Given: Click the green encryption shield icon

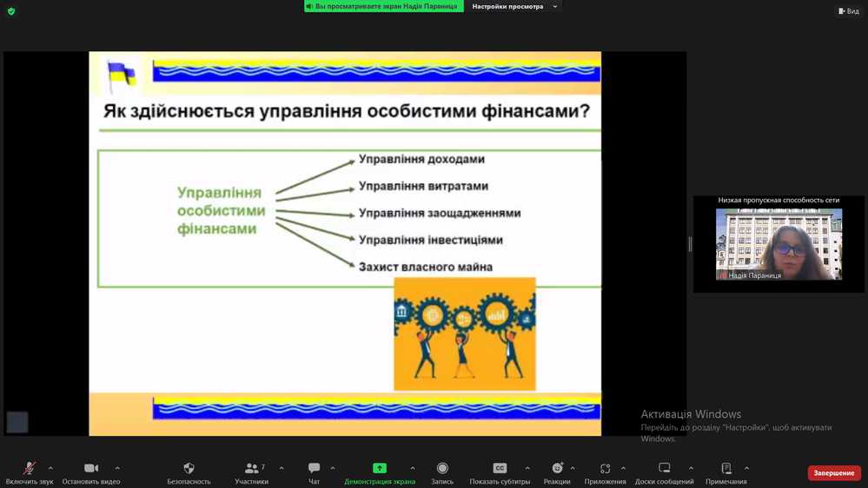Looking at the screenshot, I should coord(11,11).
